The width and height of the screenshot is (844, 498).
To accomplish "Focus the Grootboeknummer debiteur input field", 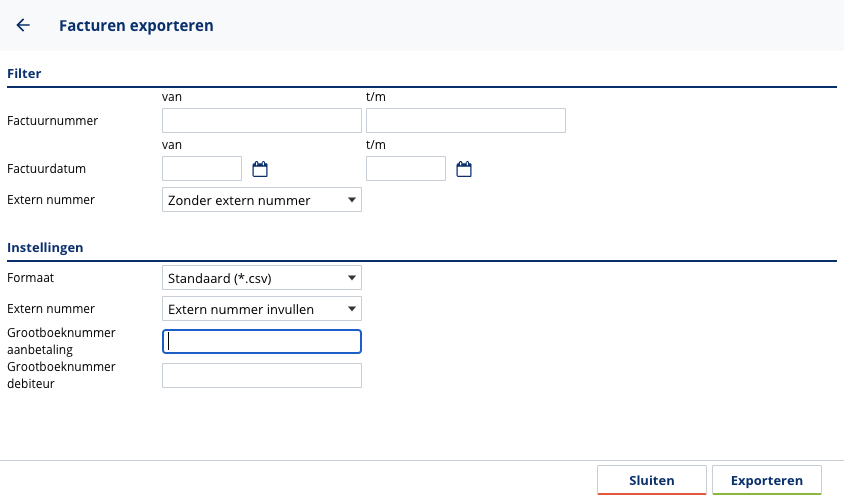I will point(261,375).
